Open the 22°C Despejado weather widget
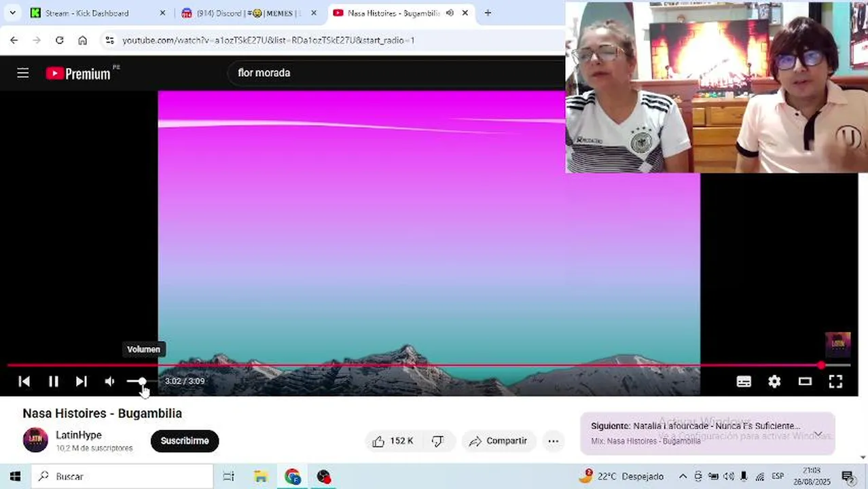 pos(621,476)
